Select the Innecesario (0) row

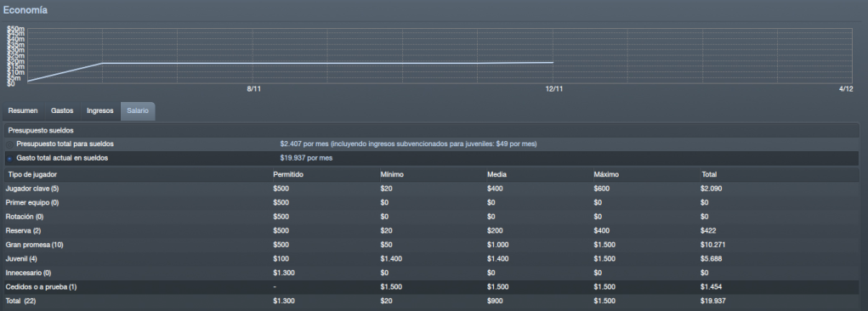point(432,273)
